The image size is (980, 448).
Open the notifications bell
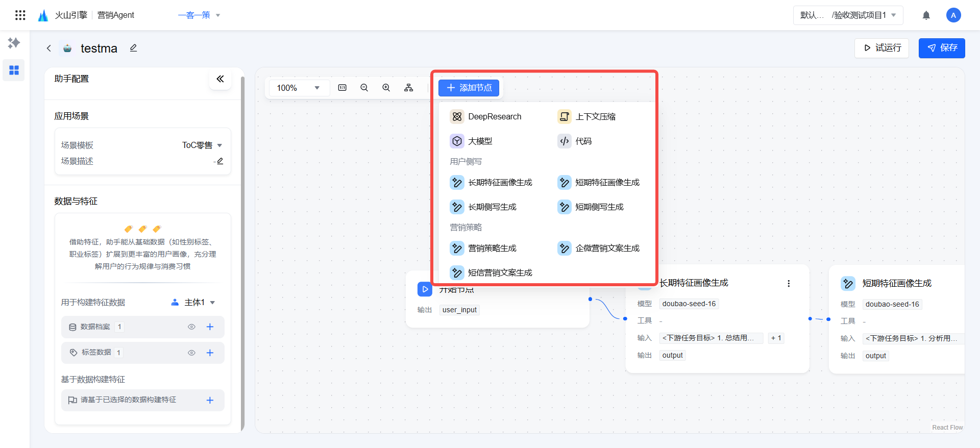[926, 15]
